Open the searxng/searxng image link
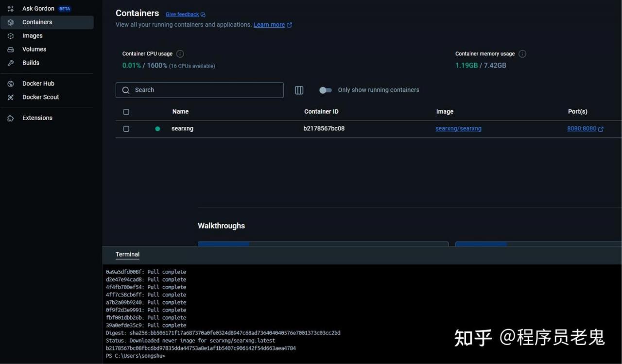Screen dimensions: 622x364 [458, 129]
